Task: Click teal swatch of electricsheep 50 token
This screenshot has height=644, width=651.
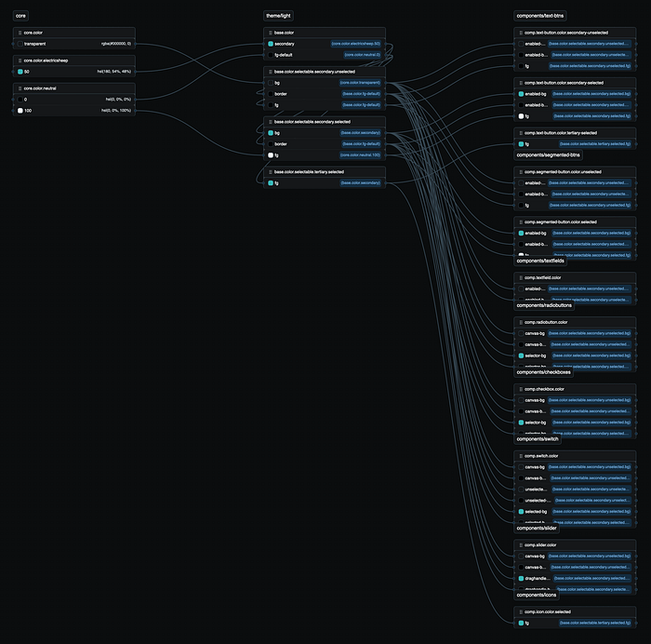Action: pos(20,72)
